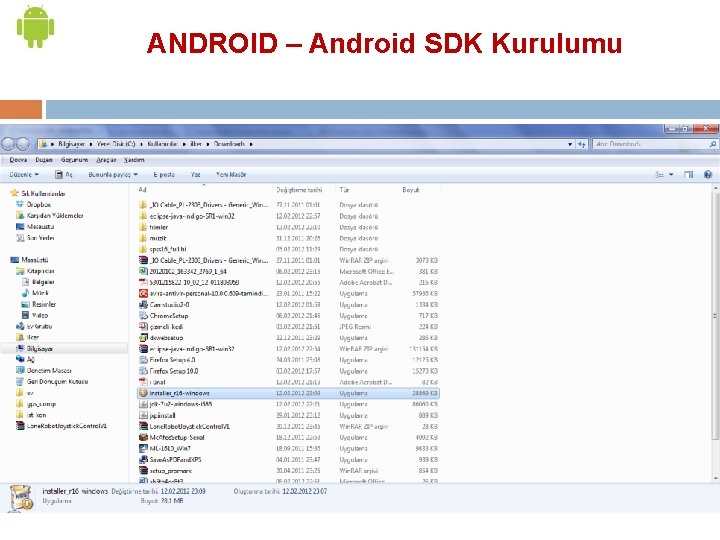Click the installer_r16-windows file icon

[143, 393]
